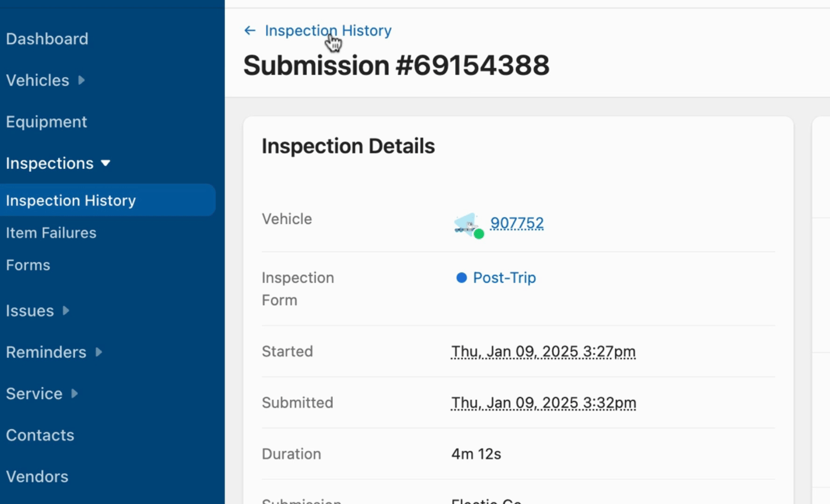Screen dimensions: 830x504
Task: Click the blue Post-Trip status dot
Action: point(461,278)
